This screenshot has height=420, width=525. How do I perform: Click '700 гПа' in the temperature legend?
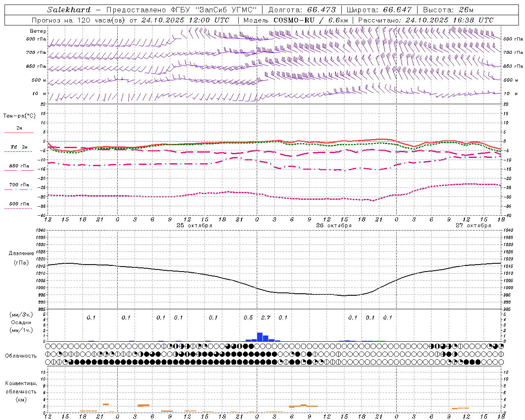(x=19, y=185)
